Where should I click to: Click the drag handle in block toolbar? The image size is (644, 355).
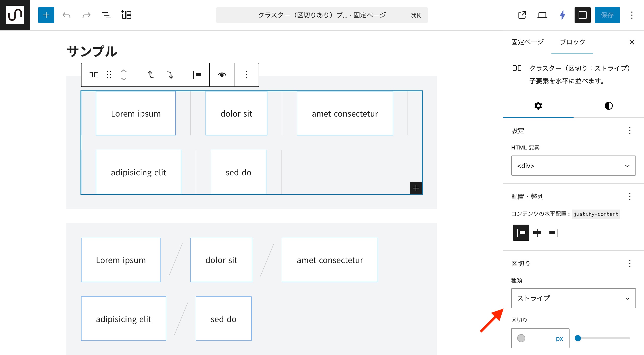point(109,75)
